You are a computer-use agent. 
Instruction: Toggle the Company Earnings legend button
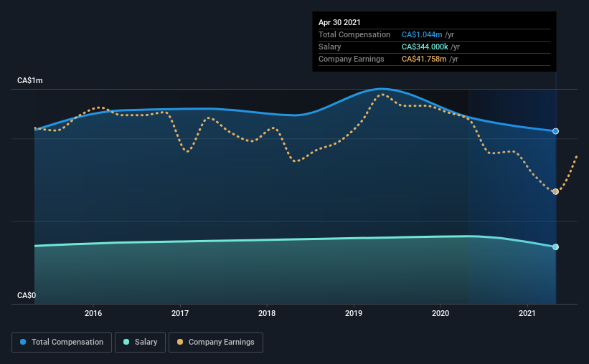pyautogui.click(x=216, y=343)
